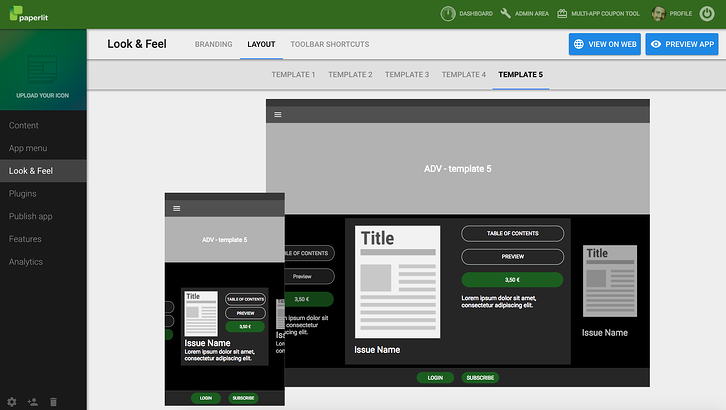
Task: Select the Template 5 tab
Action: pos(520,75)
